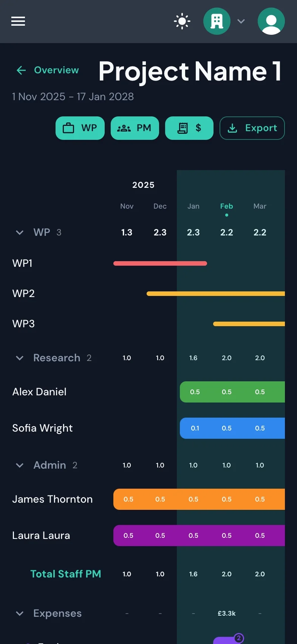Screen dimensions: 297x644
Task: Click the WP2 yellow timeline bar
Action: click(x=215, y=294)
